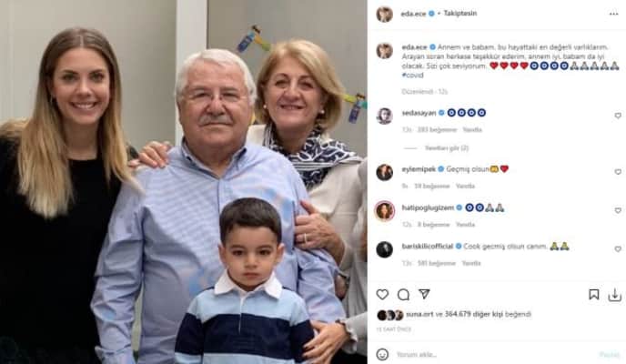The width and height of the screenshot is (626, 364).
Task: Click the Takiptesin following button
Action: click(x=459, y=14)
